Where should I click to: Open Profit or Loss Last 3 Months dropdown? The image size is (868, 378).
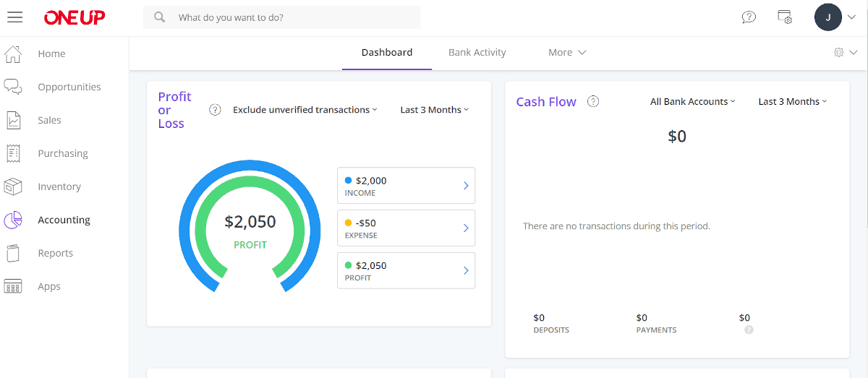click(x=435, y=110)
